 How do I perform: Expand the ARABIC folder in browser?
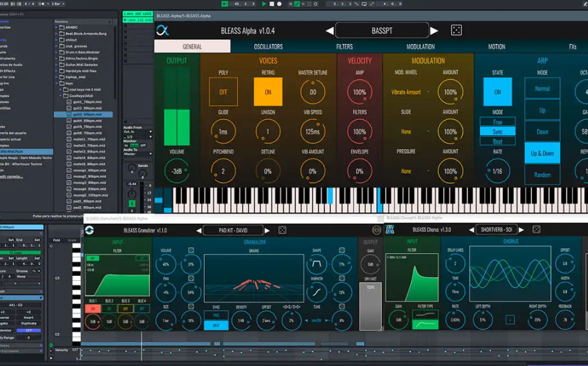[x=57, y=27]
